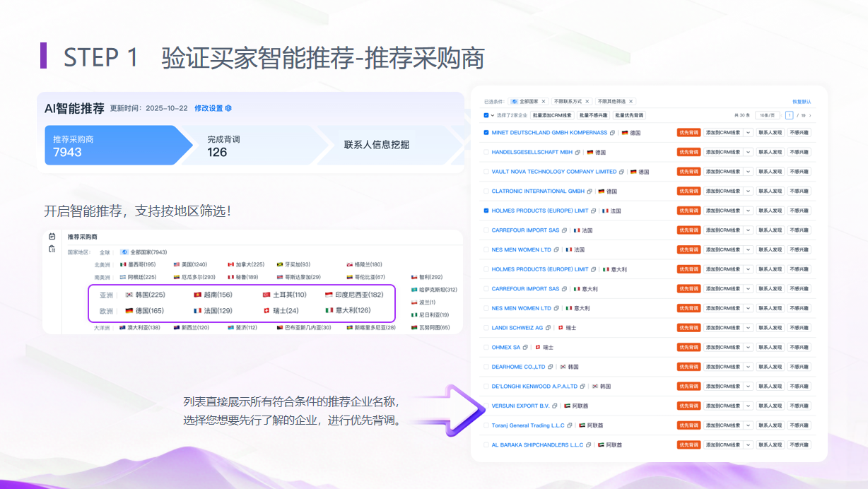Click the 批量优先背调 batch button
Screen dimensions: 868x489
tap(628, 115)
